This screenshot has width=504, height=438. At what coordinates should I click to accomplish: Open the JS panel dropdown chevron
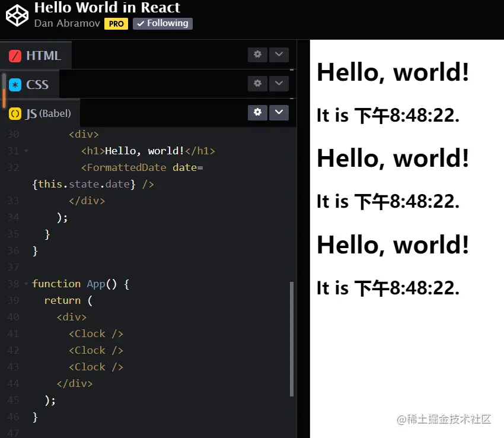click(x=279, y=113)
